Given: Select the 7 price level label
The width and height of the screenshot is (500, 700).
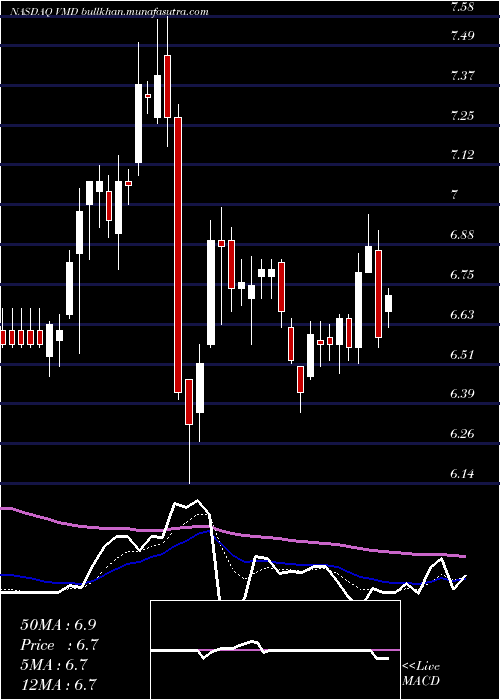Looking at the screenshot, I should pos(455,195).
